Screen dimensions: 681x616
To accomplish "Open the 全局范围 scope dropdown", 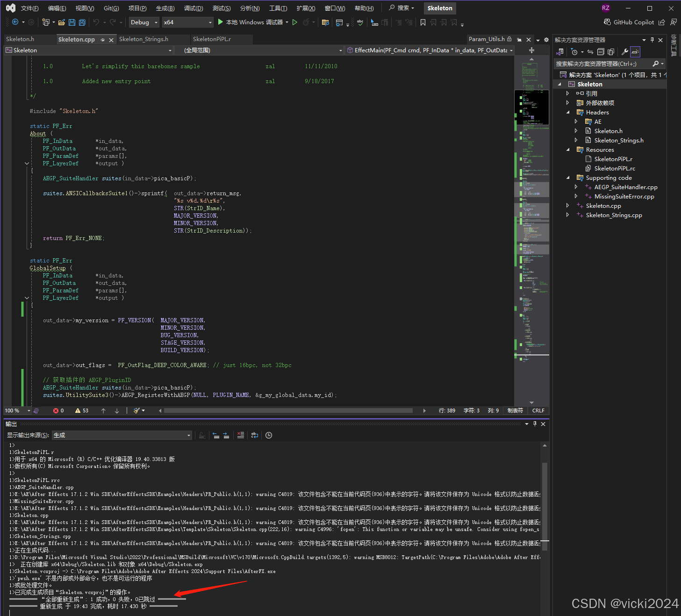I will (260, 50).
